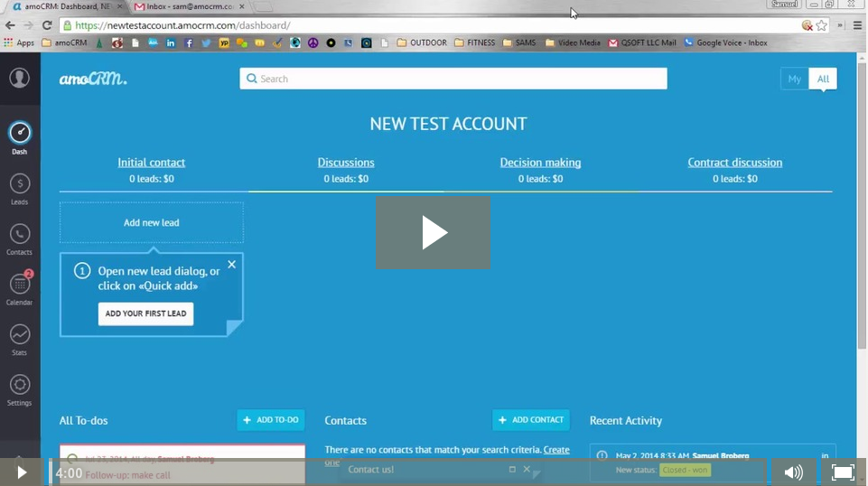The width and height of the screenshot is (868, 486).
Task: Close the Inbox Gmail tab
Action: pos(242,6)
